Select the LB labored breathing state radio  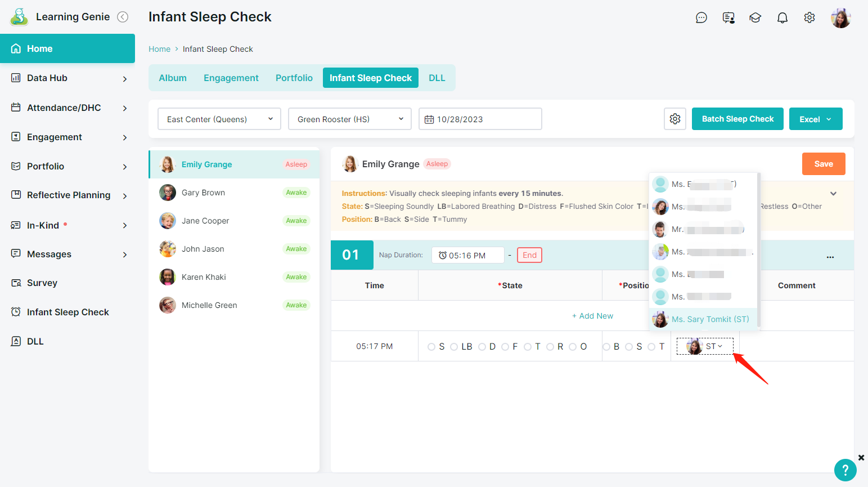click(x=454, y=347)
